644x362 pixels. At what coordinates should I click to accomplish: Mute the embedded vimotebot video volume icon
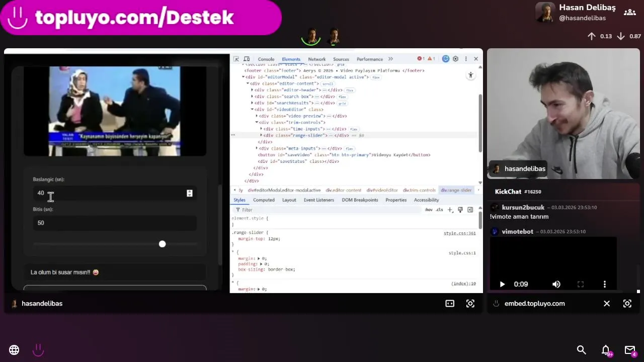coord(556,284)
